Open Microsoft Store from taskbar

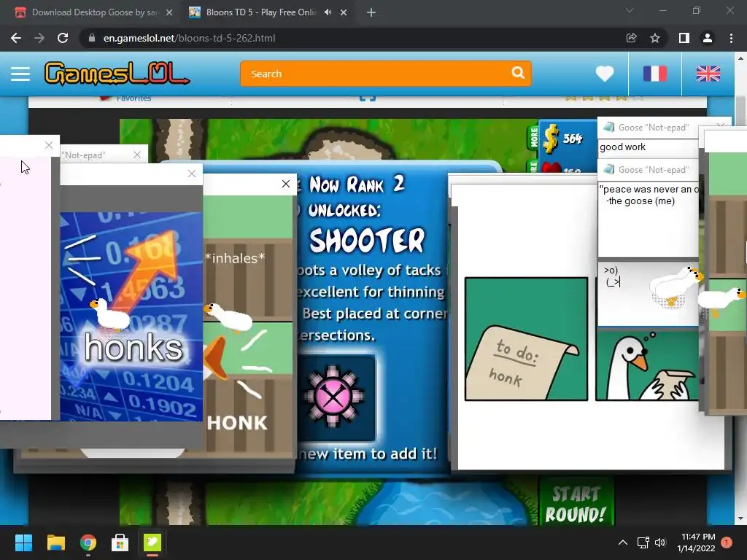pos(120,542)
